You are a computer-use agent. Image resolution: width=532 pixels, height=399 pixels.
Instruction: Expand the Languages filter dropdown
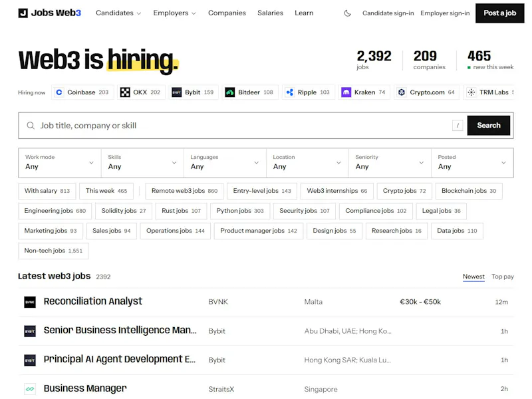point(225,163)
